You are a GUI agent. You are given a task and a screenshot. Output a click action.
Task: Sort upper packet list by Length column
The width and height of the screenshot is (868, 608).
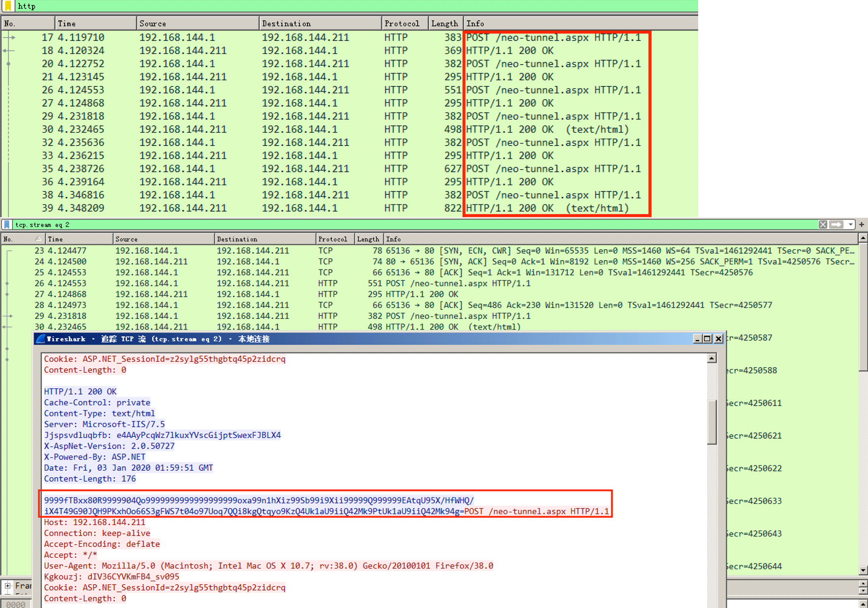coord(446,23)
